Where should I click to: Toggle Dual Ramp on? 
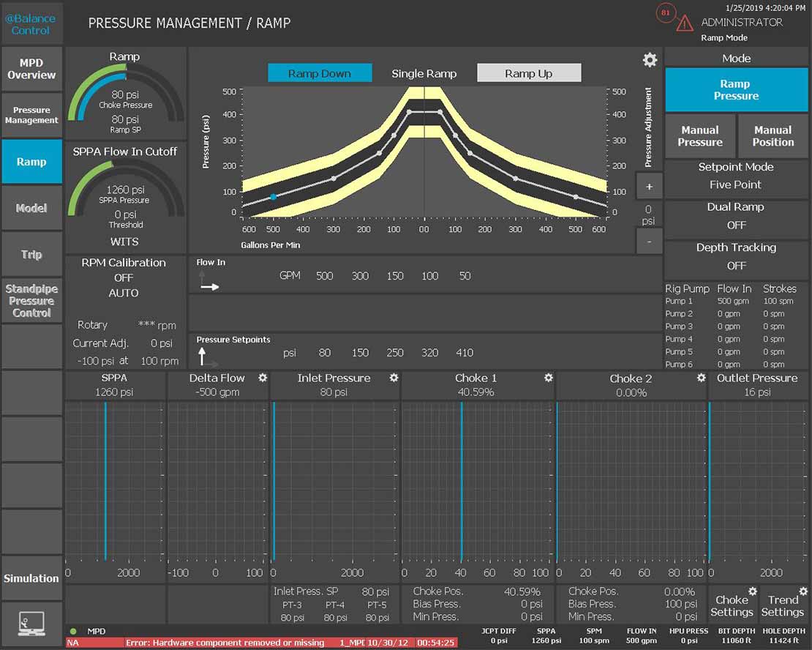736,216
